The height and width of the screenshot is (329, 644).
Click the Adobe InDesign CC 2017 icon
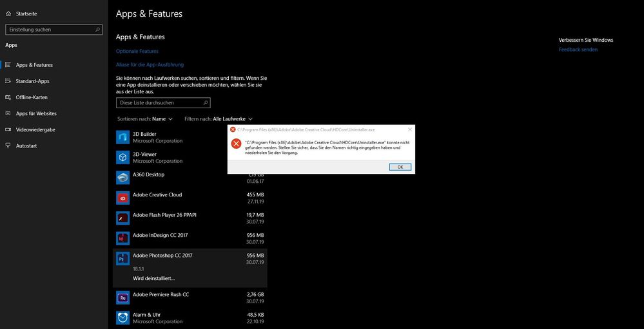coord(122,238)
